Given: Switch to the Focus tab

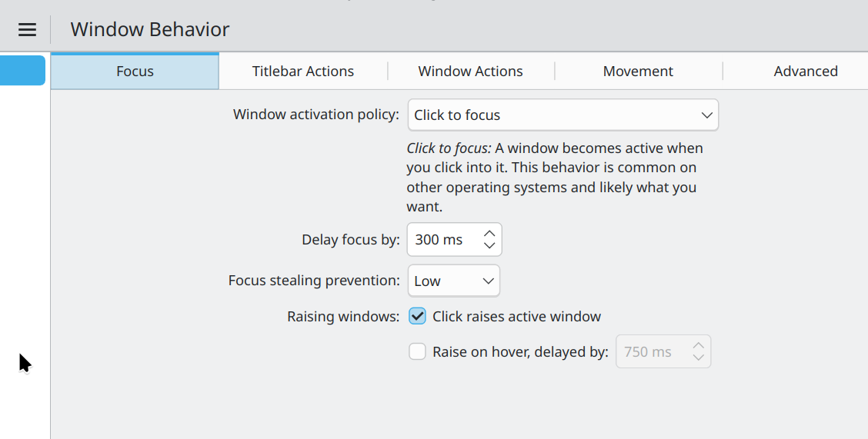Looking at the screenshot, I should tap(135, 72).
